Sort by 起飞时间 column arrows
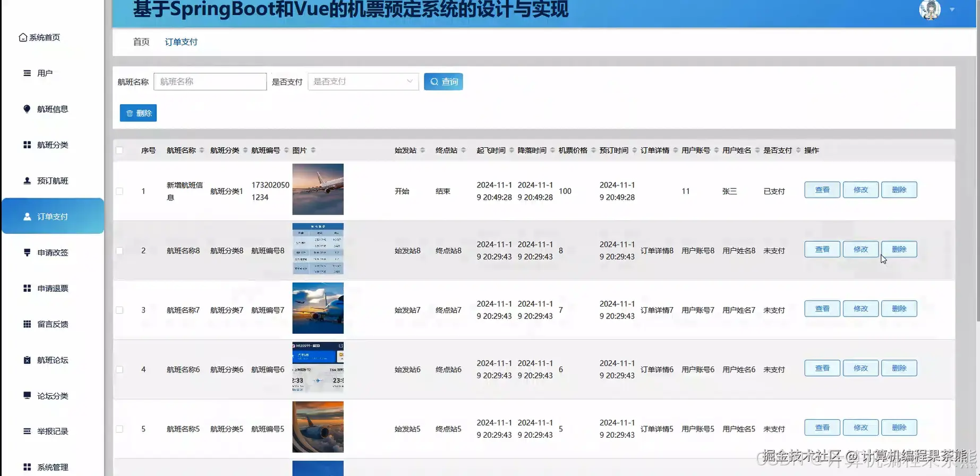The width and height of the screenshot is (980, 476). (512, 150)
